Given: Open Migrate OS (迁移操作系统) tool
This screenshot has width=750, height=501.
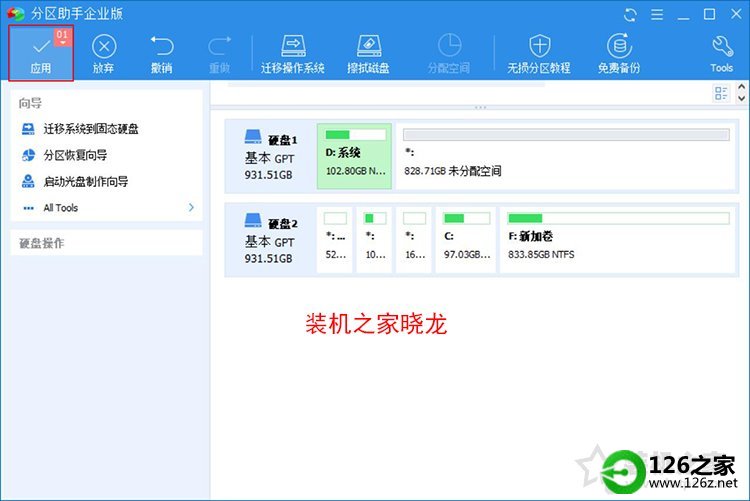Looking at the screenshot, I should [x=293, y=54].
